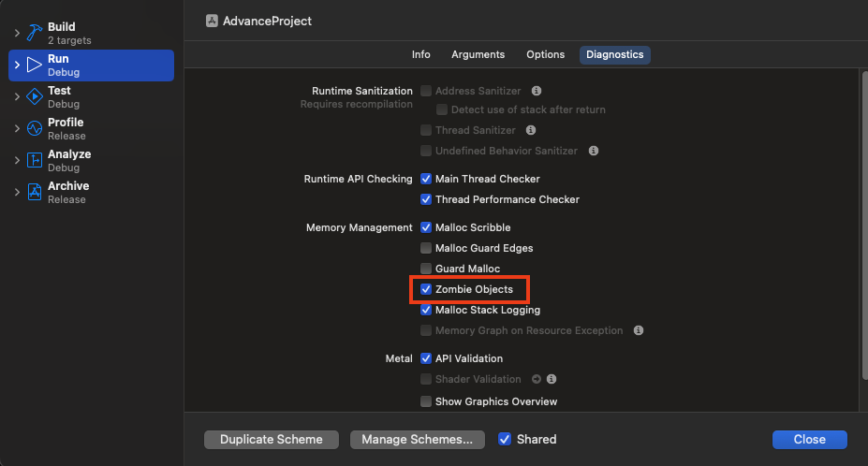Select the Build 2 targets row
This screenshot has width=868, height=466.
coord(92,33)
